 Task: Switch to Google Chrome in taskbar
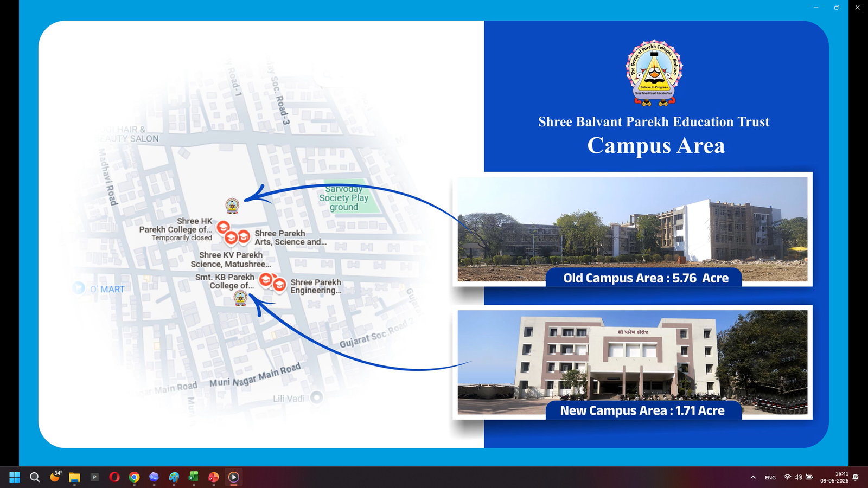[134, 477]
